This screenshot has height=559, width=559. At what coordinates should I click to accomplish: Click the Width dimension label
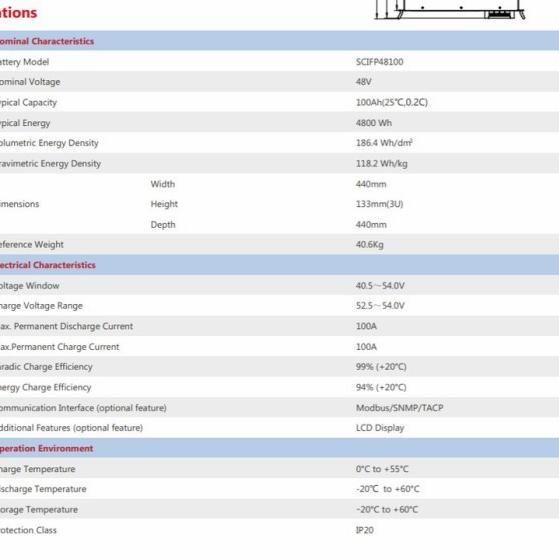click(x=163, y=184)
